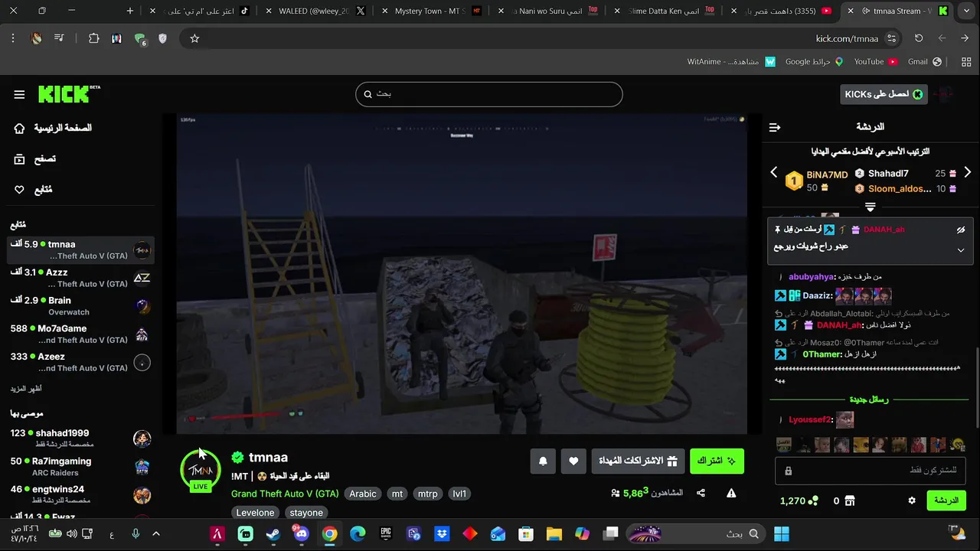Viewport: 980px width, 551px height.
Task: Hide the pinned chat message
Action: pos(961,230)
